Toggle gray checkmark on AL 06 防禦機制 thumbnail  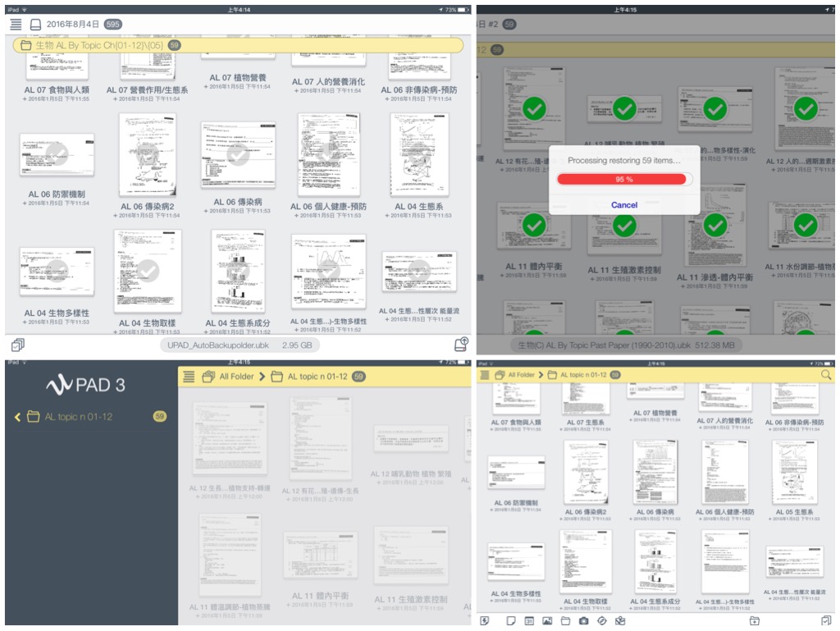(x=56, y=153)
